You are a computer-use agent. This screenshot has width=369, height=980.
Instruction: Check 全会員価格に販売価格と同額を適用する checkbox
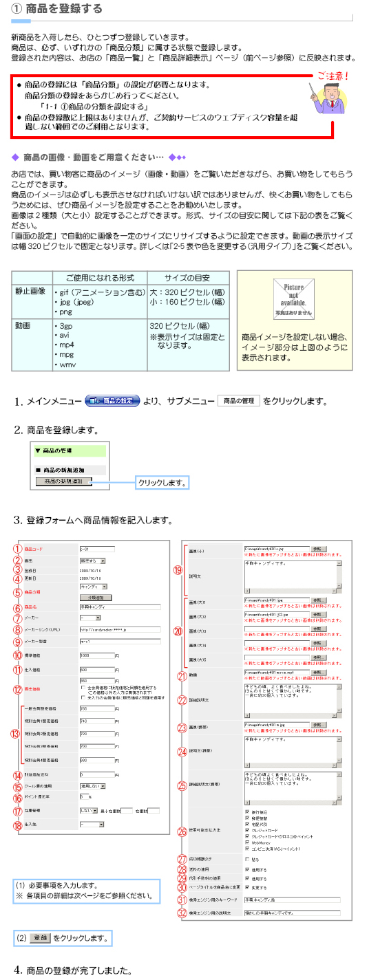(83, 687)
